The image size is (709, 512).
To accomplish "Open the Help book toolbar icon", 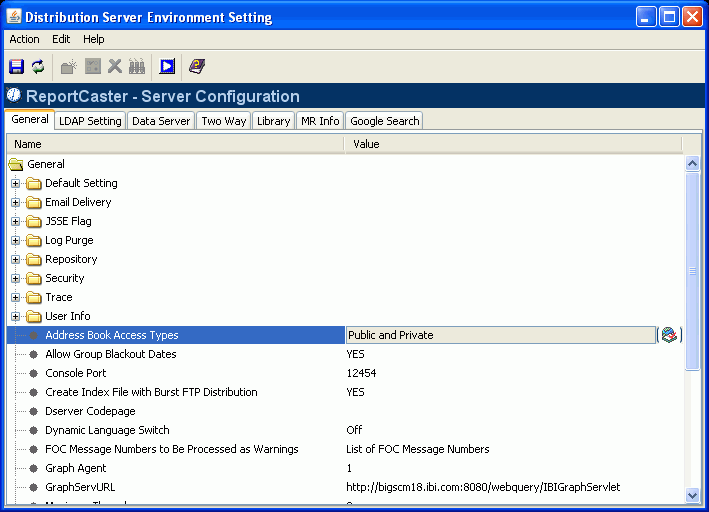I will pos(197,66).
